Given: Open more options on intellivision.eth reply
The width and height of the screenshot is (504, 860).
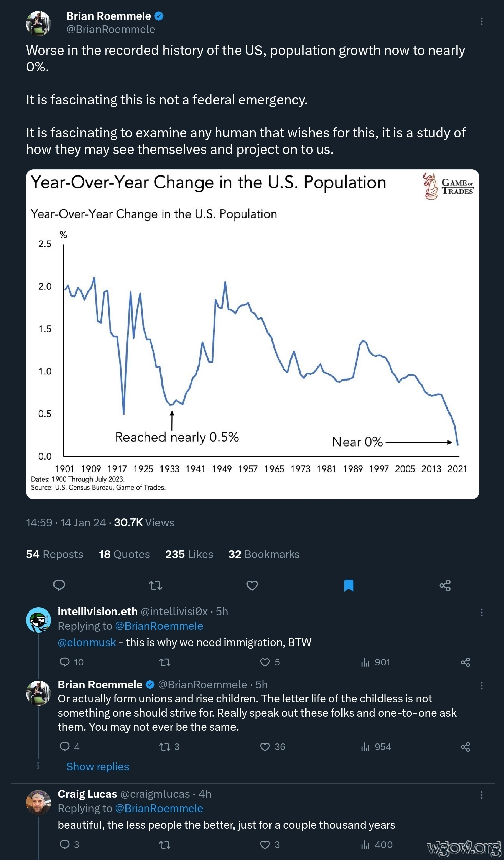Looking at the screenshot, I should coord(481,612).
